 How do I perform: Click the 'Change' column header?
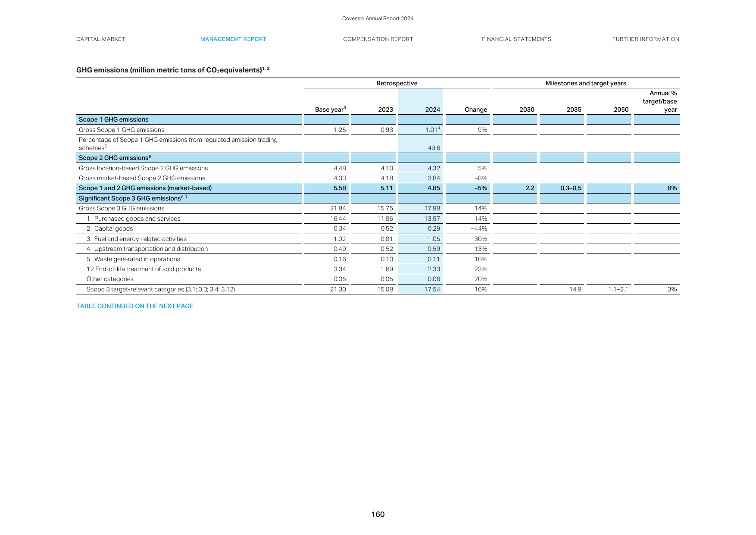click(x=476, y=110)
